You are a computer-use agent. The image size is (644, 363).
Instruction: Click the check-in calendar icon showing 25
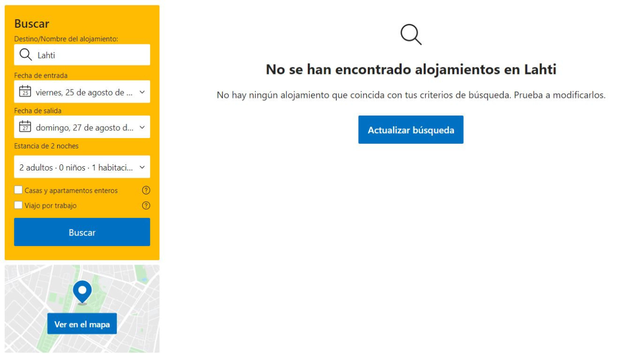(x=25, y=92)
